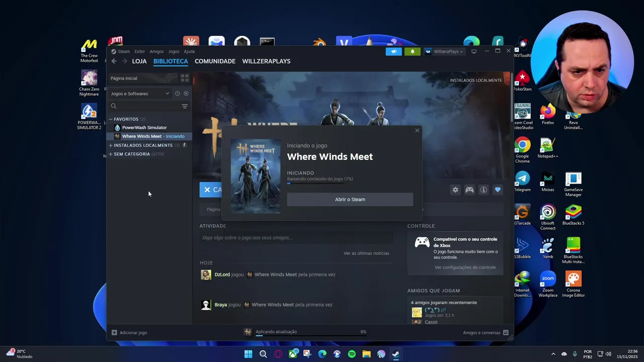
Task: Click the Steam window vertical scrollbar
Action: pyautogui.click(x=512, y=97)
